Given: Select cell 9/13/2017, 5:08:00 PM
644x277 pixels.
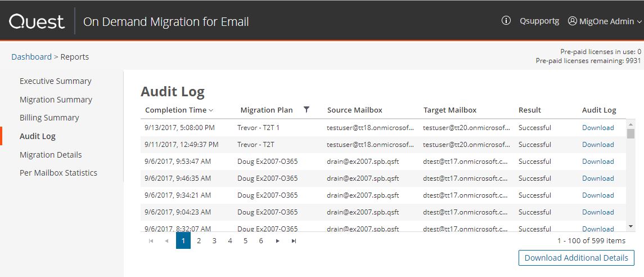Looking at the screenshot, I should 179,127.
